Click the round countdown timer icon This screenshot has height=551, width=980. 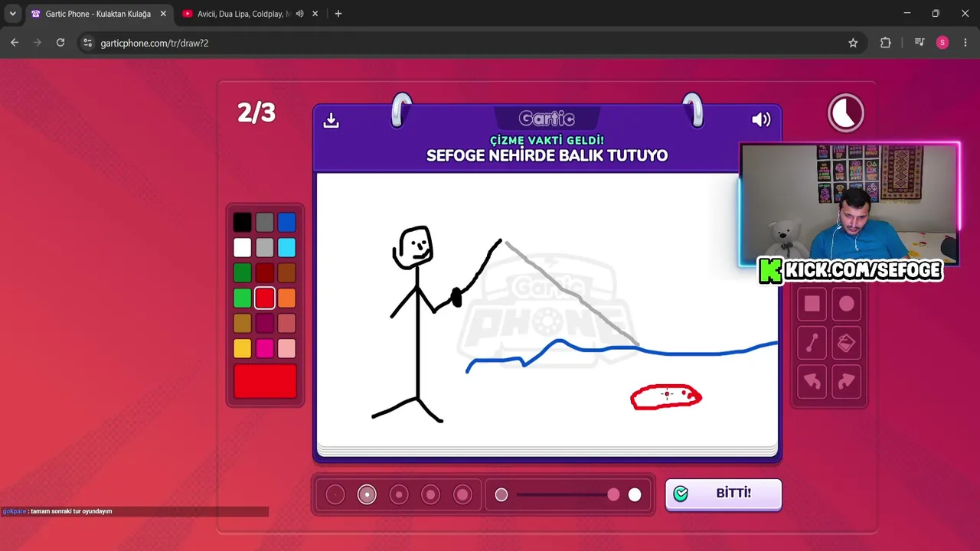coord(846,114)
